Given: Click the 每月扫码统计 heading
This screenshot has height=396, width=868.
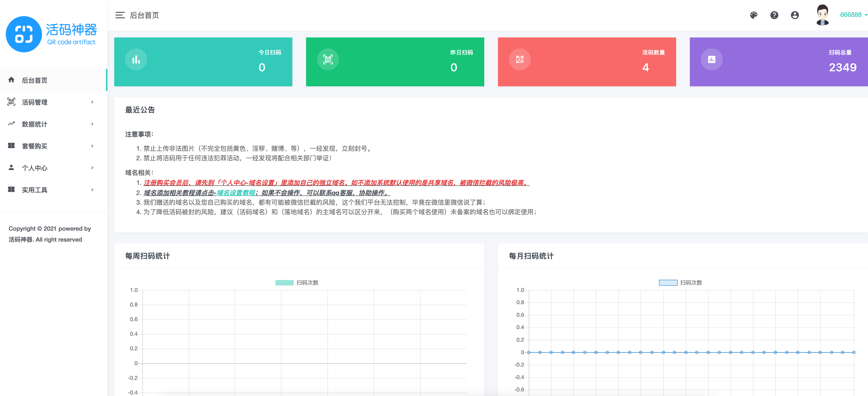Looking at the screenshot, I should [x=531, y=256].
